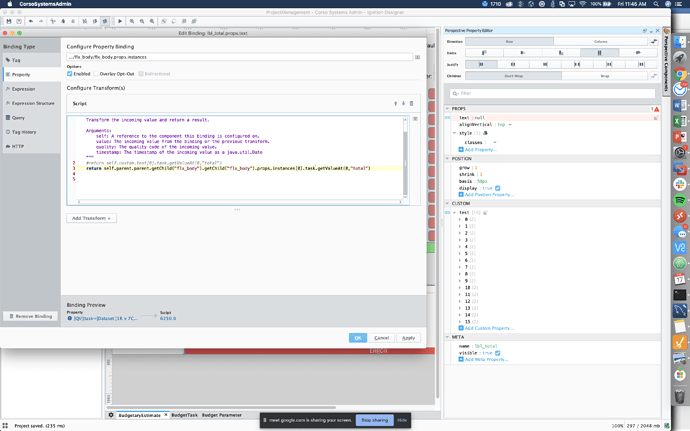This screenshot has width=690, height=431.
Task: Click Apply in Edit Binding dialog
Action: [408, 338]
